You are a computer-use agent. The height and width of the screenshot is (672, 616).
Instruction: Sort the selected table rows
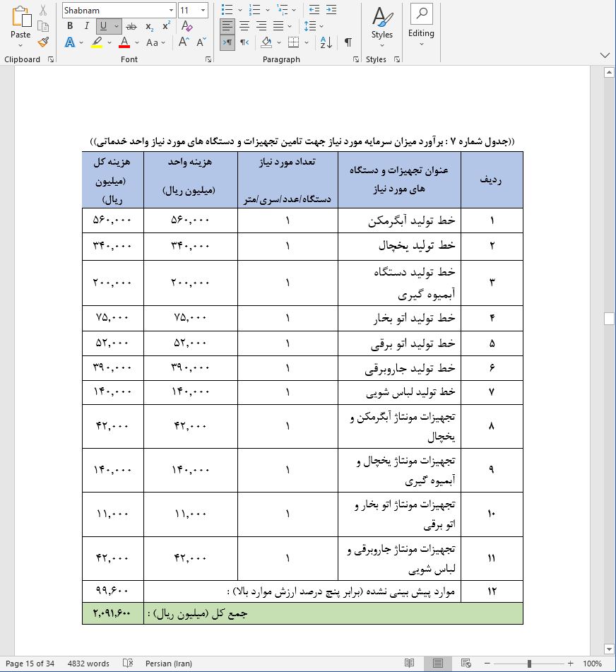coord(326,42)
